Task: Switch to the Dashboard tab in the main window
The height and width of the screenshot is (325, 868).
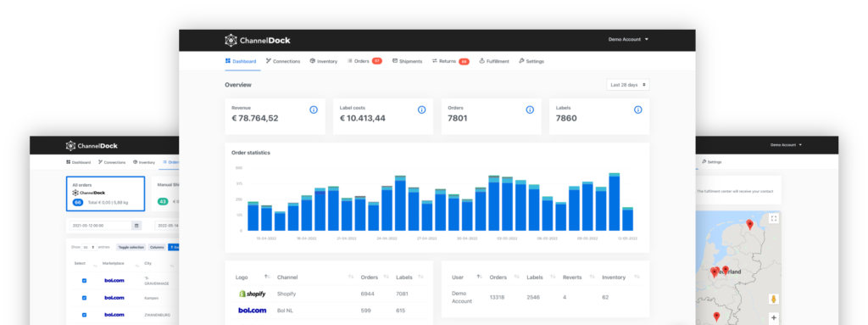Action: [x=241, y=61]
